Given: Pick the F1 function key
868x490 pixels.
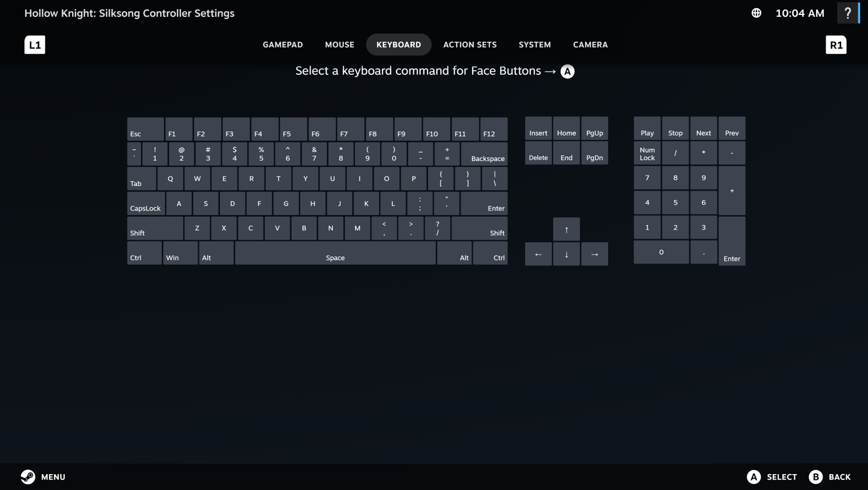Looking at the screenshot, I should [179, 129].
